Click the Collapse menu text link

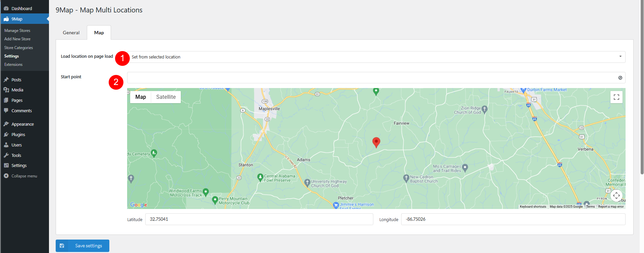pyautogui.click(x=24, y=176)
